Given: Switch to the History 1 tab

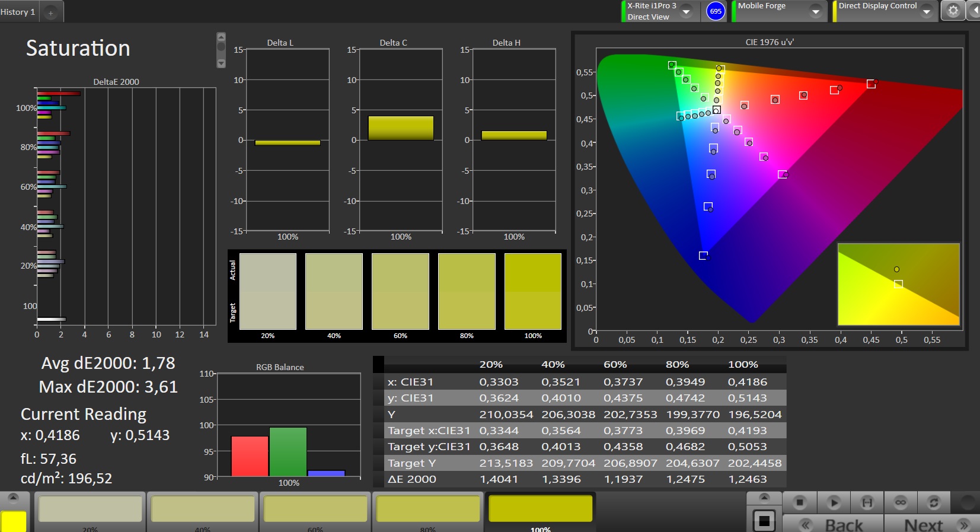Looking at the screenshot, I should [x=18, y=12].
